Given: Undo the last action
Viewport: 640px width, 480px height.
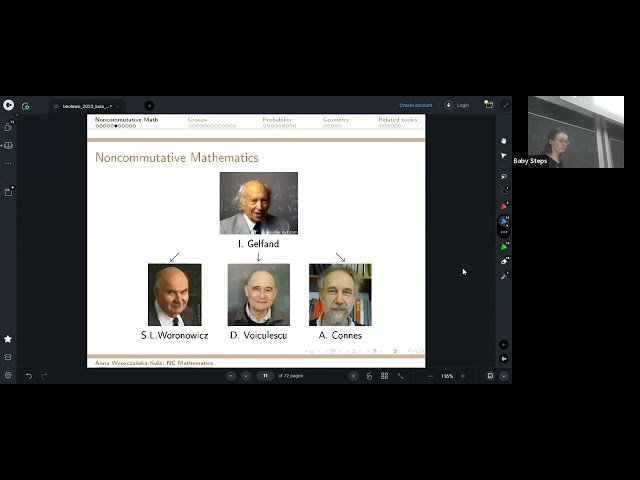Looking at the screenshot, I should coord(29,376).
